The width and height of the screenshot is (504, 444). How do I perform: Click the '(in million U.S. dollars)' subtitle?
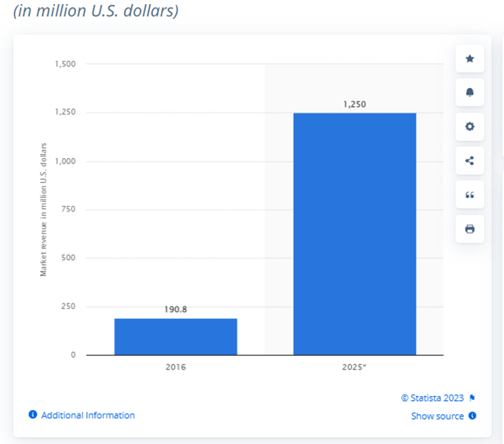point(96,11)
